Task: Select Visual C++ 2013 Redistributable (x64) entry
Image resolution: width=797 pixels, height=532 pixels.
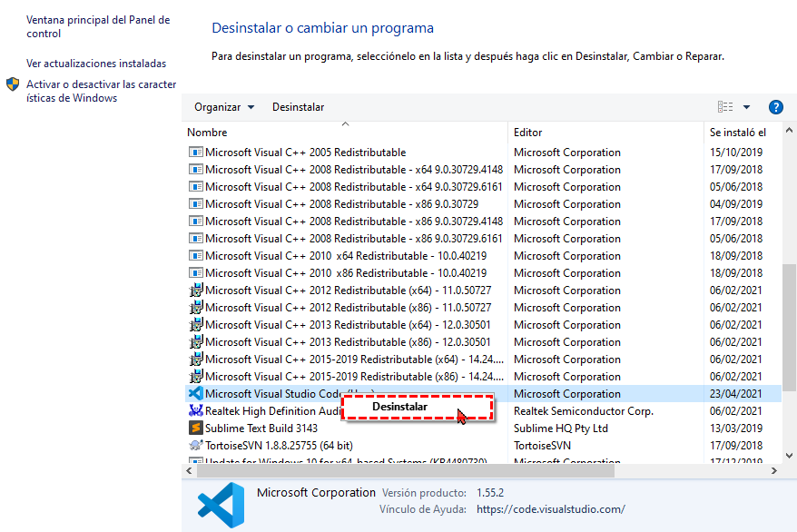Action: click(348, 325)
